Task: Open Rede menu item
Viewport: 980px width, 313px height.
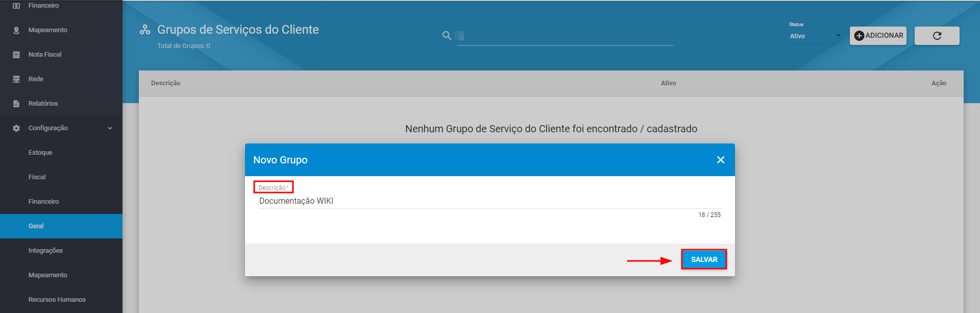Action: point(61,79)
